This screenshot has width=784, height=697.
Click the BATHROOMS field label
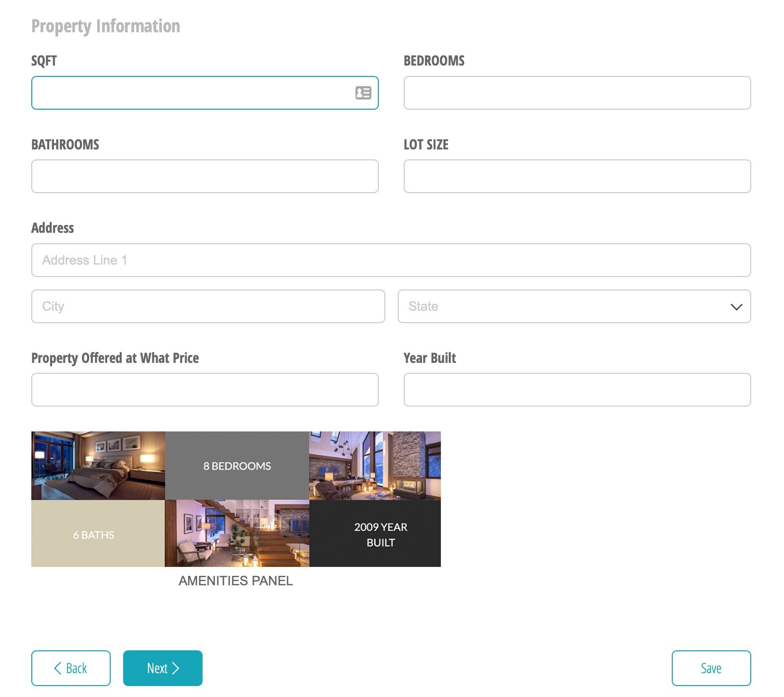coord(65,144)
